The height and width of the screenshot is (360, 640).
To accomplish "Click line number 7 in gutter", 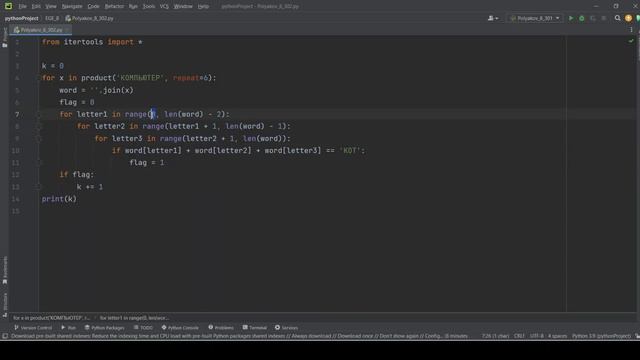I will pos(17,115).
